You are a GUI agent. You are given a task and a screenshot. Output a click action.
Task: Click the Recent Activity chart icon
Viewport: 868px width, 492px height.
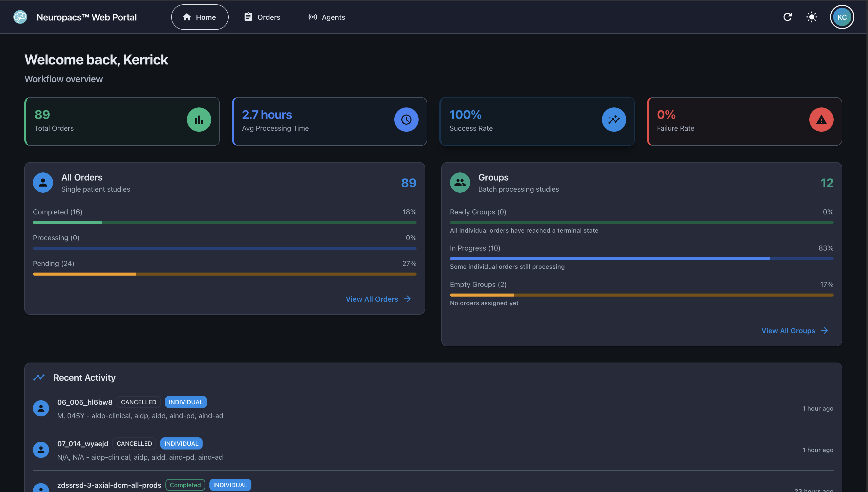pyautogui.click(x=39, y=377)
